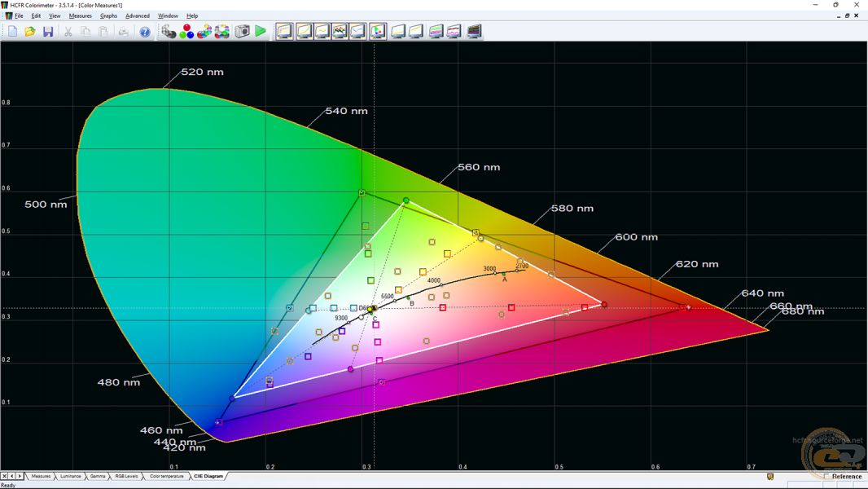Toggle the Luminance graph view icon

tap(304, 32)
